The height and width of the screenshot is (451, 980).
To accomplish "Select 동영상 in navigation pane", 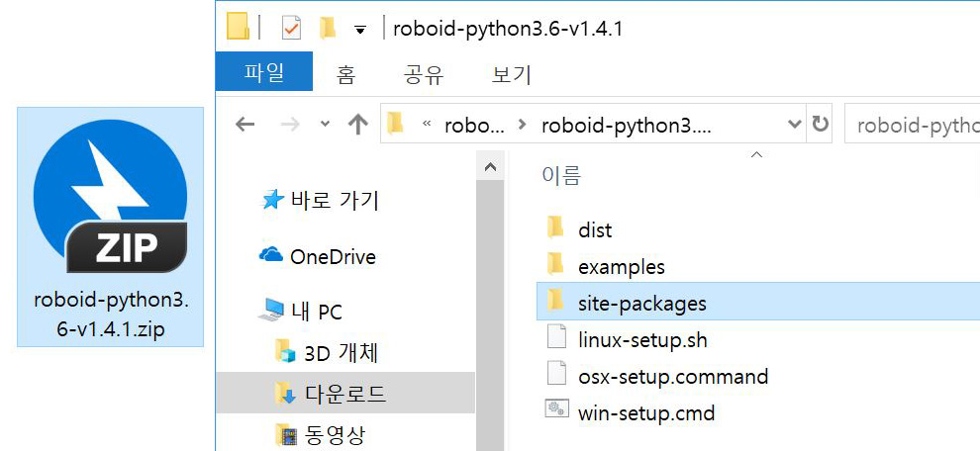I will (x=335, y=435).
